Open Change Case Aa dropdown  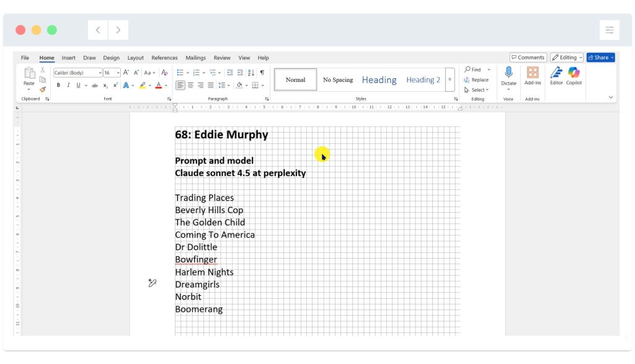point(149,73)
